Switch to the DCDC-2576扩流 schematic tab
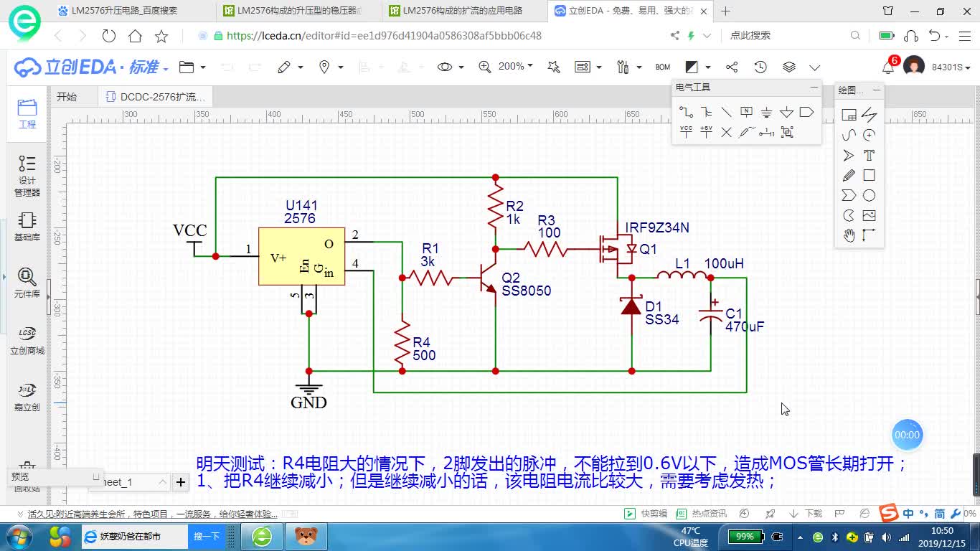 click(x=156, y=97)
